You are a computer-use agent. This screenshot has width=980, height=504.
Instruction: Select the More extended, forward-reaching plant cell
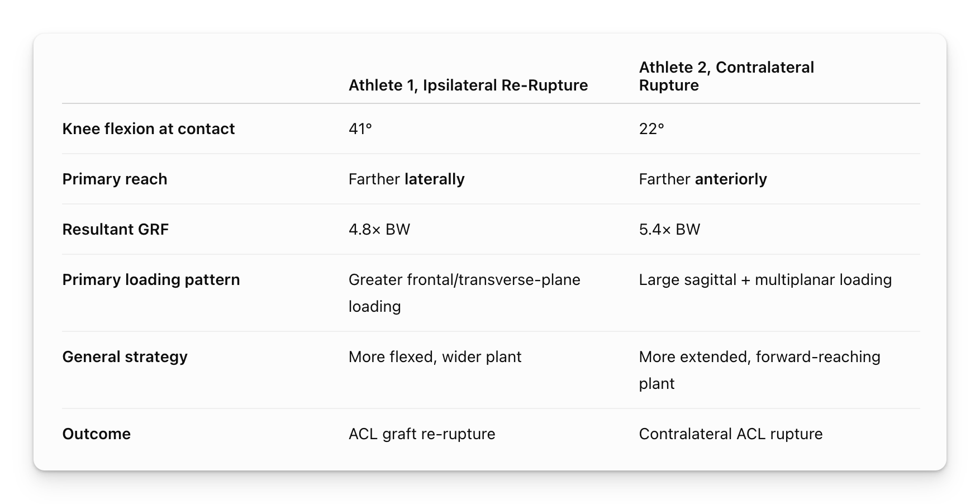tap(760, 370)
